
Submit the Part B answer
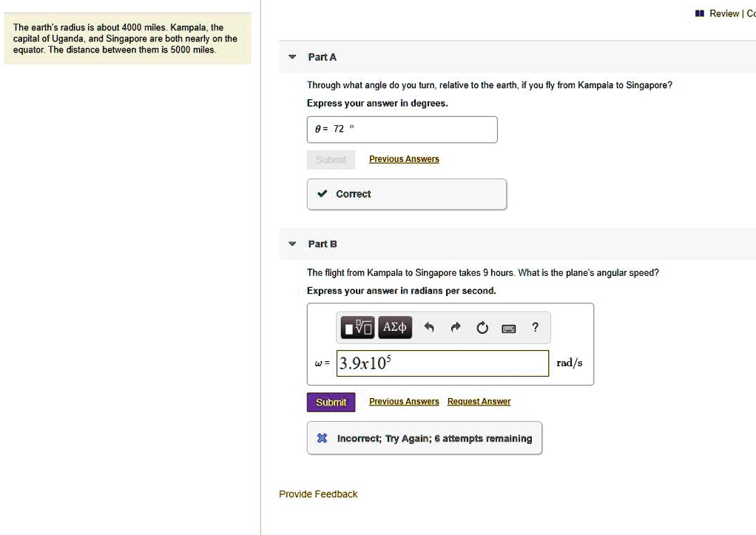coord(331,402)
